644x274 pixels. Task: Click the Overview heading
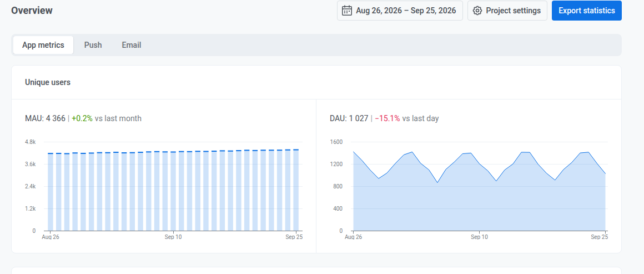coord(32,11)
